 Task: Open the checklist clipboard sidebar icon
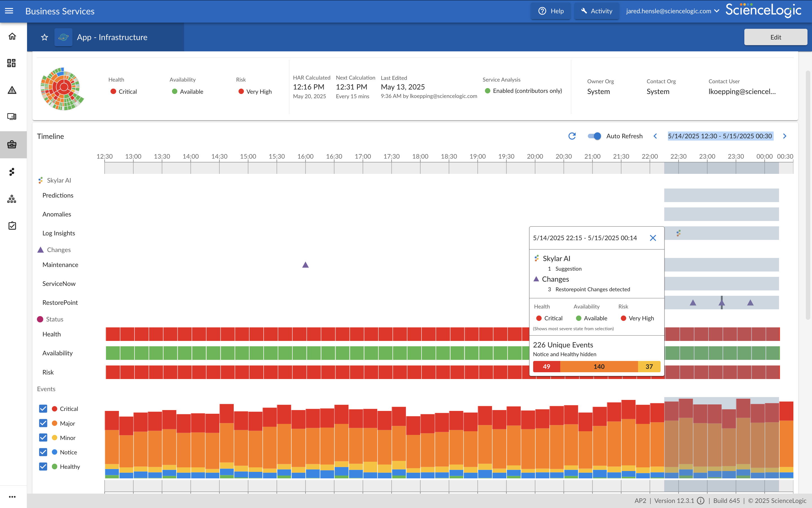12,226
